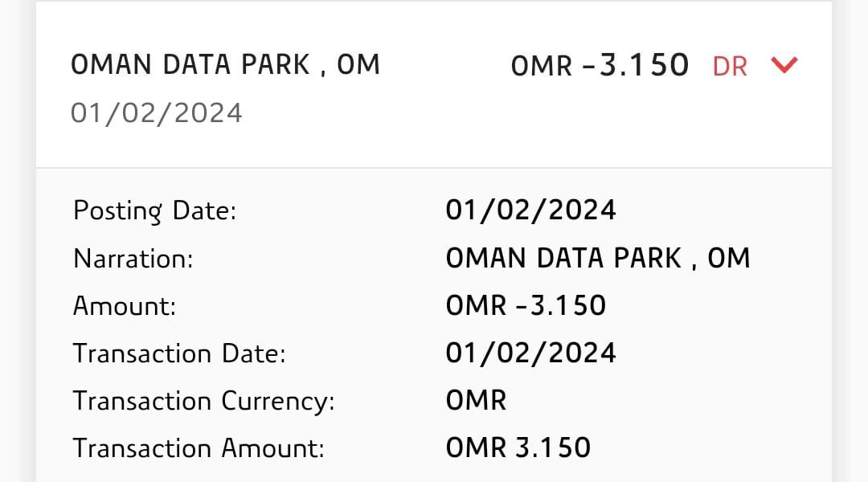Click the Posting Date label
868x482 pixels.
click(x=155, y=211)
